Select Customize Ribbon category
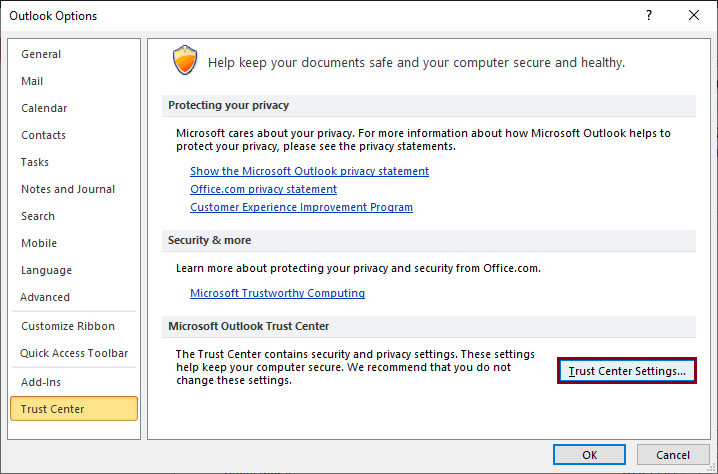The width and height of the screenshot is (718, 474). [74, 326]
